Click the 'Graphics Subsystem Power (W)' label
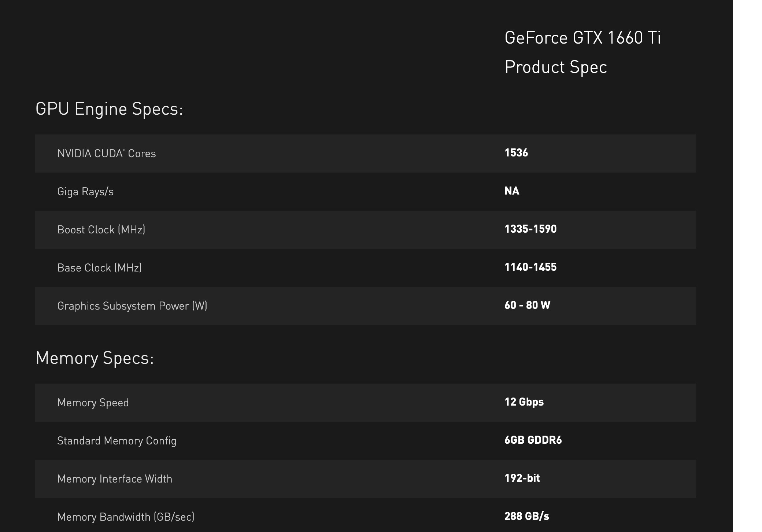The image size is (762, 532). click(132, 306)
